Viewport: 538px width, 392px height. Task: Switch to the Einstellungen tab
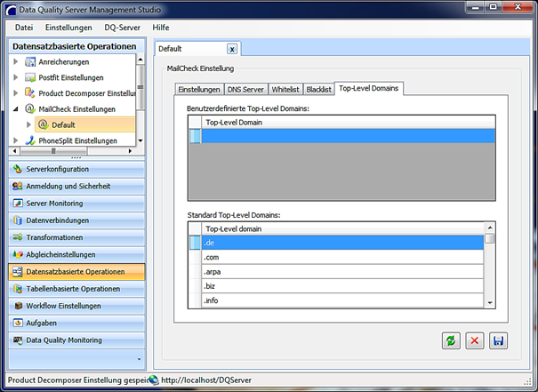tap(199, 90)
